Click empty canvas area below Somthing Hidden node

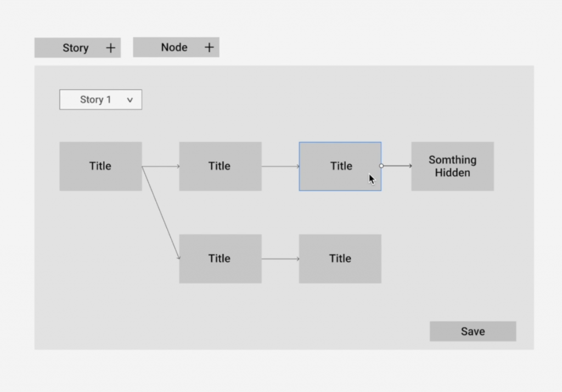(x=453, y=251)
